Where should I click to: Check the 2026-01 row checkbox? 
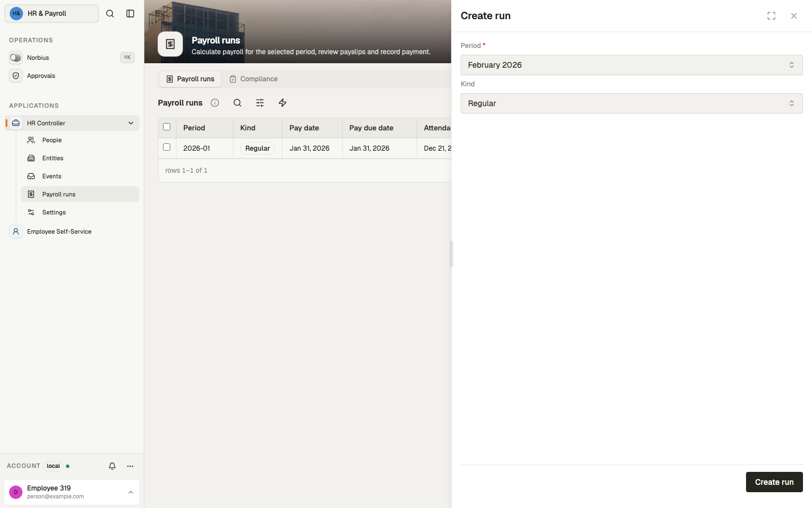pos(166,147)
